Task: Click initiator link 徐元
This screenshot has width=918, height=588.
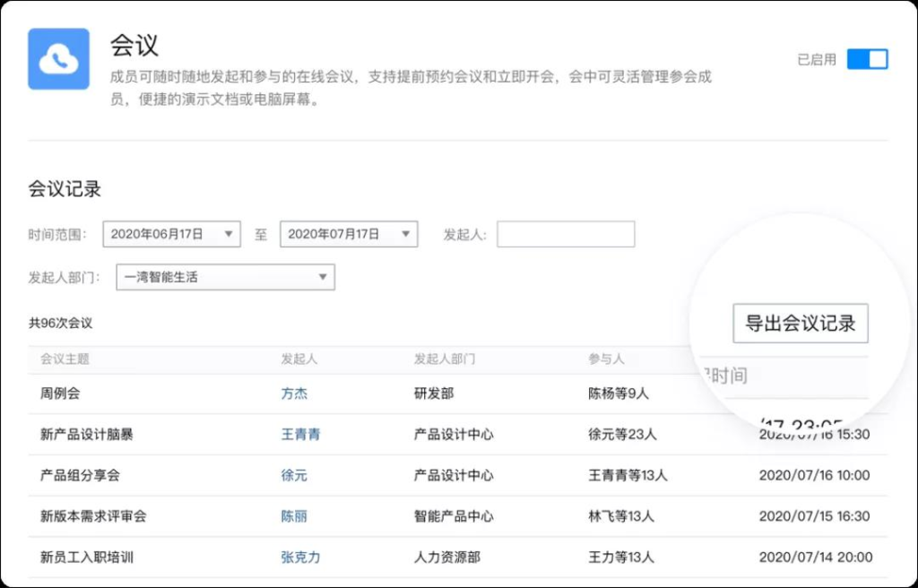Action: coord(294,475)
